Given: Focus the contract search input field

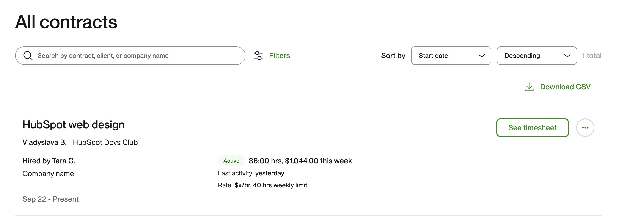Looking at the screenshot, I should (135, 56).
